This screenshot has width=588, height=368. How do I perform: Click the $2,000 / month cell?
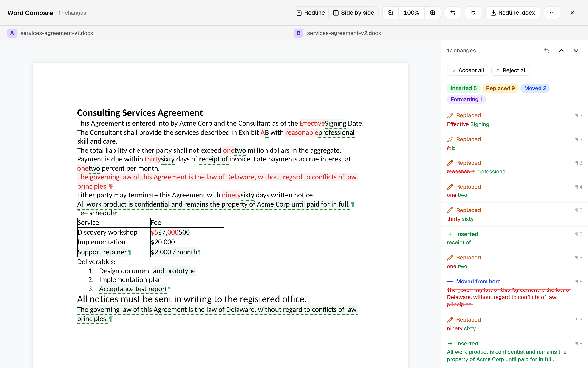(x=187, y=252)
